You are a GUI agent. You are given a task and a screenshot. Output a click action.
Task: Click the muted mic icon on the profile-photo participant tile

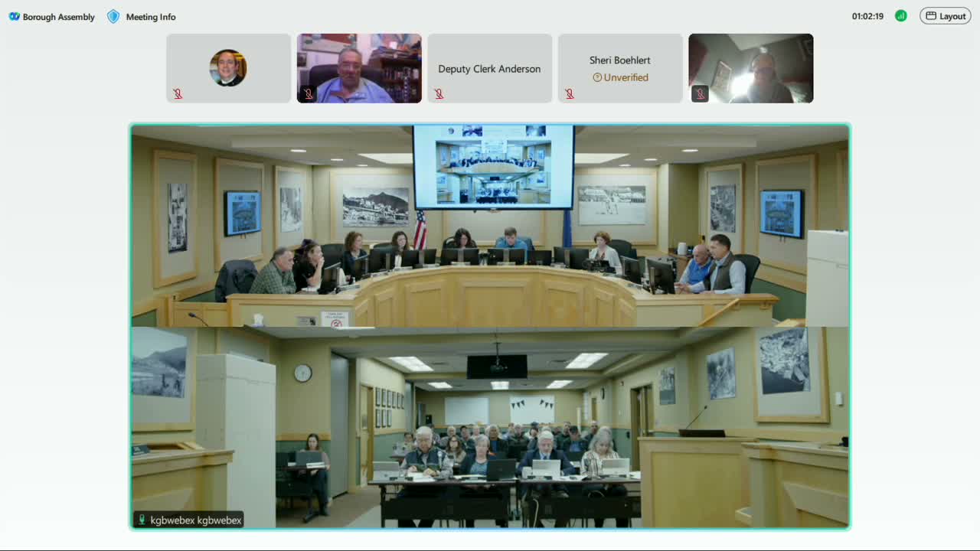click(x=178, y=94)
